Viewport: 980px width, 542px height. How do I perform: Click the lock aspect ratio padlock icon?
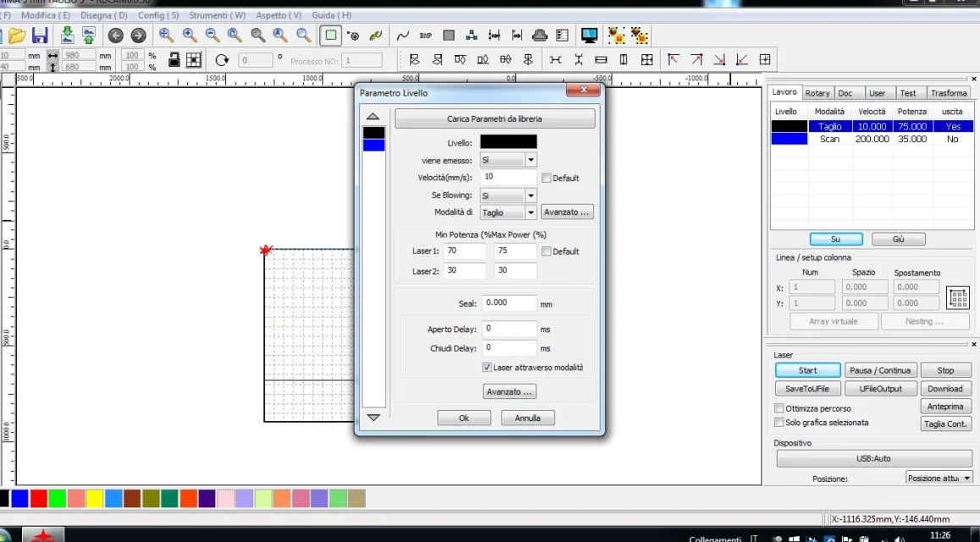pyautogui.click(x=174, y=59)
